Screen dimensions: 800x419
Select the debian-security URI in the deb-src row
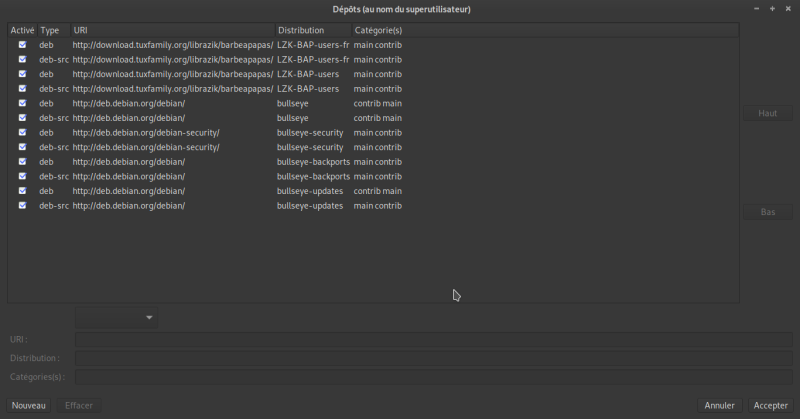(146, 147)
